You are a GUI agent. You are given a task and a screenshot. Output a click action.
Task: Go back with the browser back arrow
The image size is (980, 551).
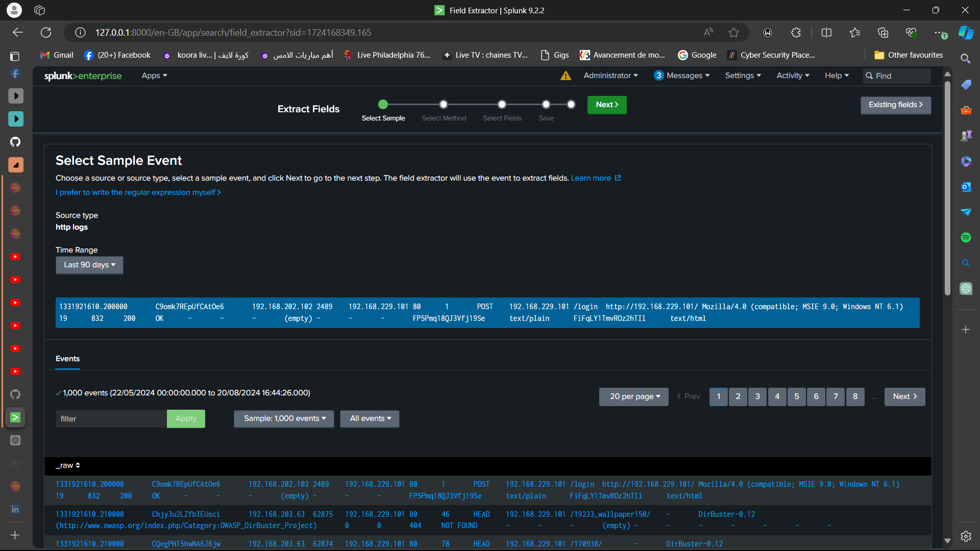tap(18, 33)
